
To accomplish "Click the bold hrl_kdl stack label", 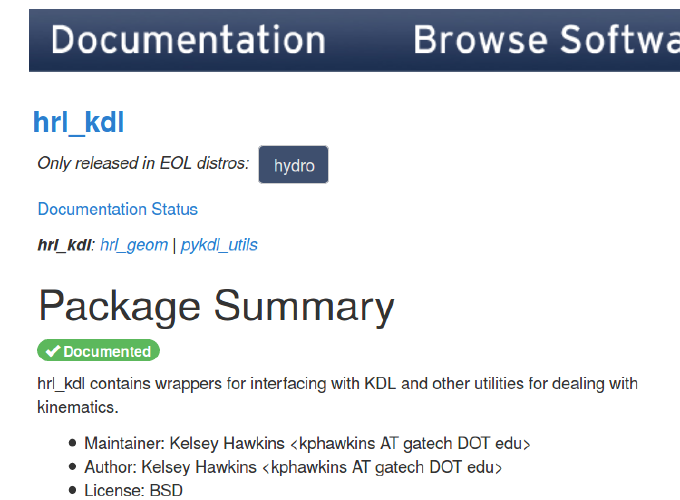I will (64, 245).
